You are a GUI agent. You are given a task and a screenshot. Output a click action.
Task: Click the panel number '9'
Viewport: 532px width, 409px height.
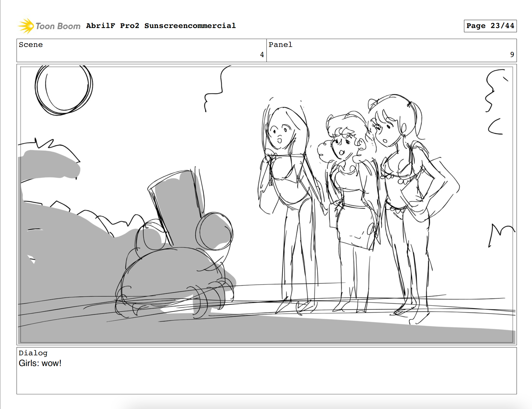(x=512, y=55)
